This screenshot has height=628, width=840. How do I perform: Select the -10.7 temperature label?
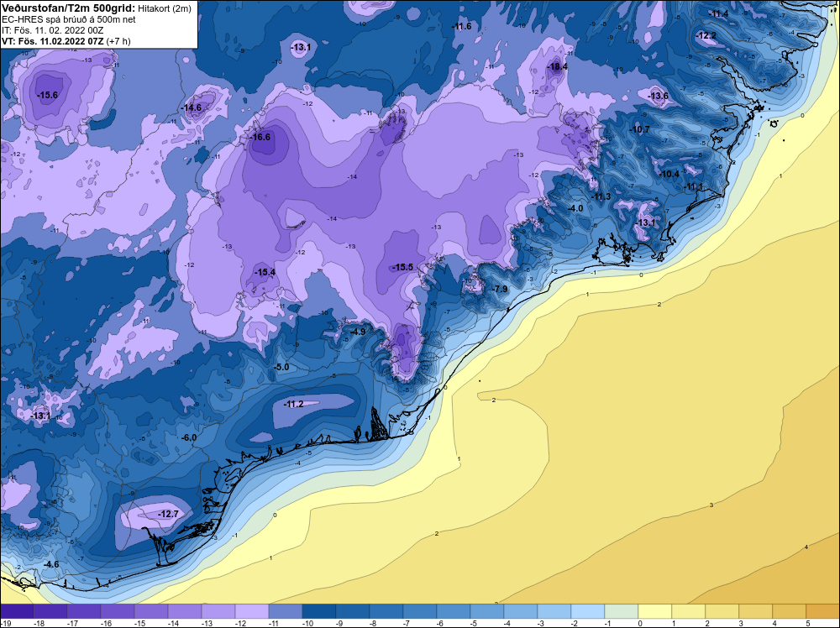(639, 129)
